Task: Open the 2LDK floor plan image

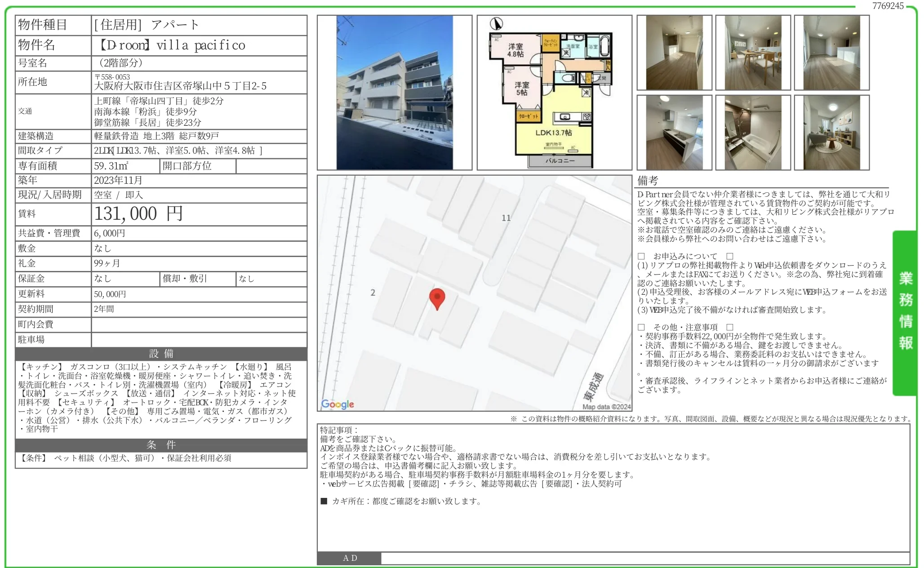Action: tap(554, 93)
